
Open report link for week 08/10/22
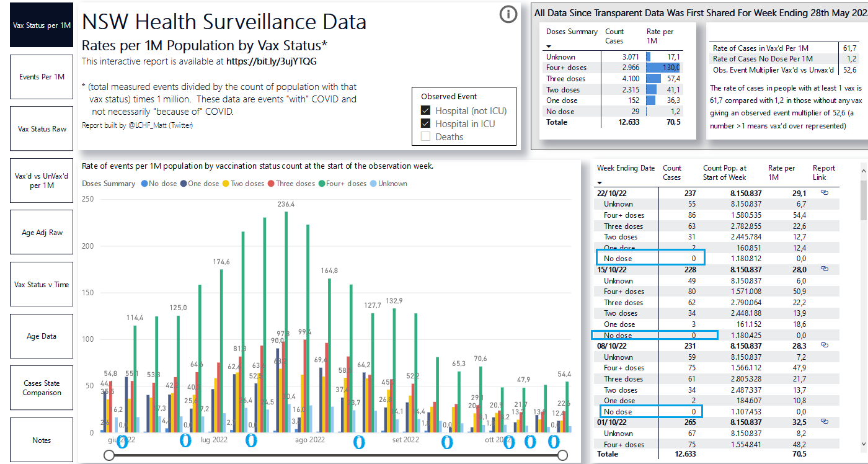pyautogui.click(x=825, y=346)
